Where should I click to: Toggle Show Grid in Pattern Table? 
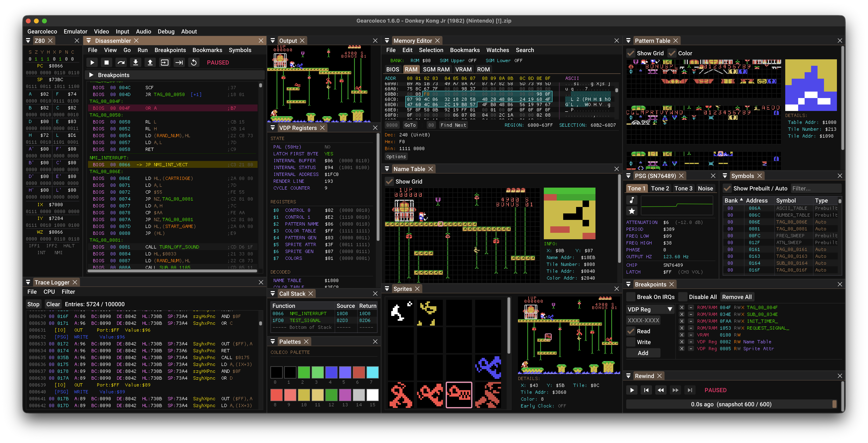click(631, 53)
